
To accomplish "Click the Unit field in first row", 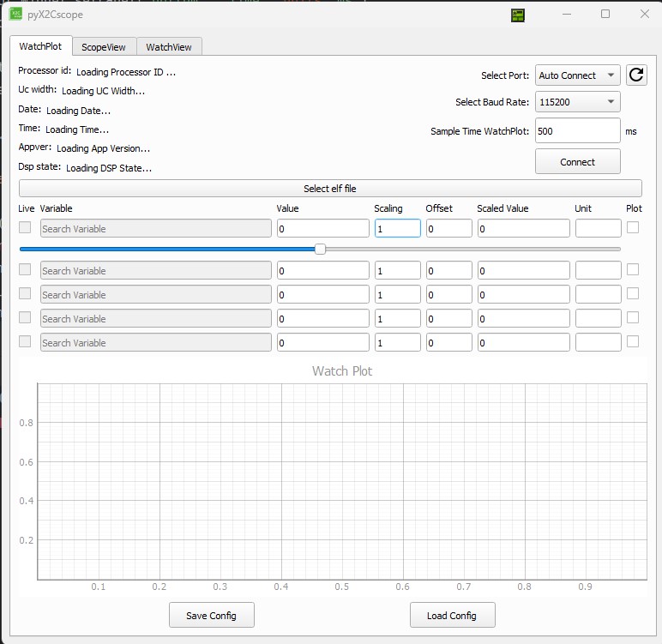I will (599, 228).
